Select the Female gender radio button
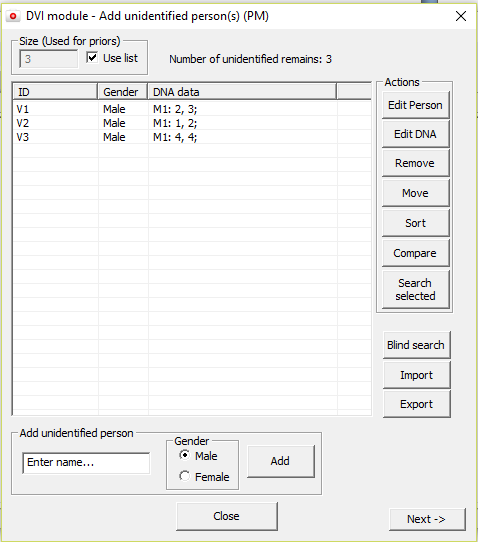The width and height of the screenshot is (478, 542). [185, 476]
